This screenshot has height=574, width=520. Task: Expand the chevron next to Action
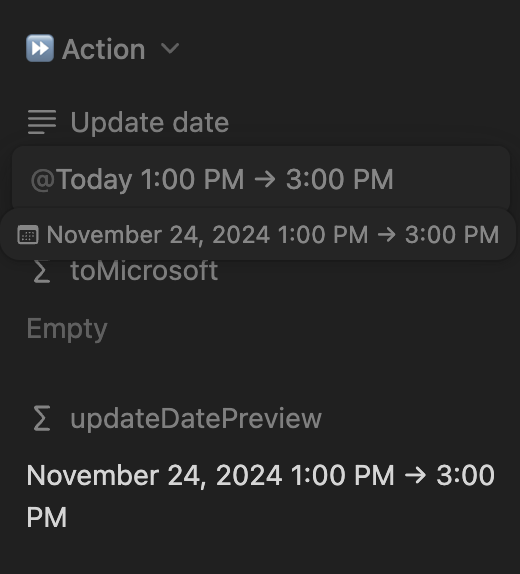click(x=170, y=48)
